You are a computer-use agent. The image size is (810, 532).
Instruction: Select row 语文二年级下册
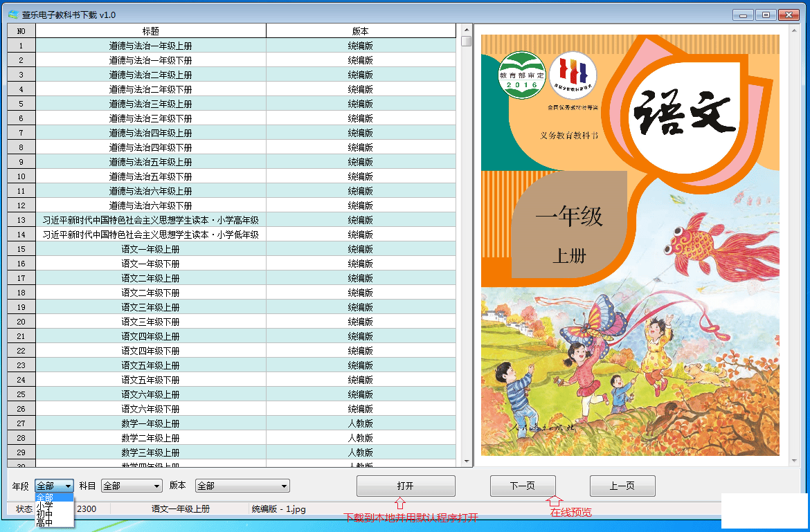pos(231,293)
